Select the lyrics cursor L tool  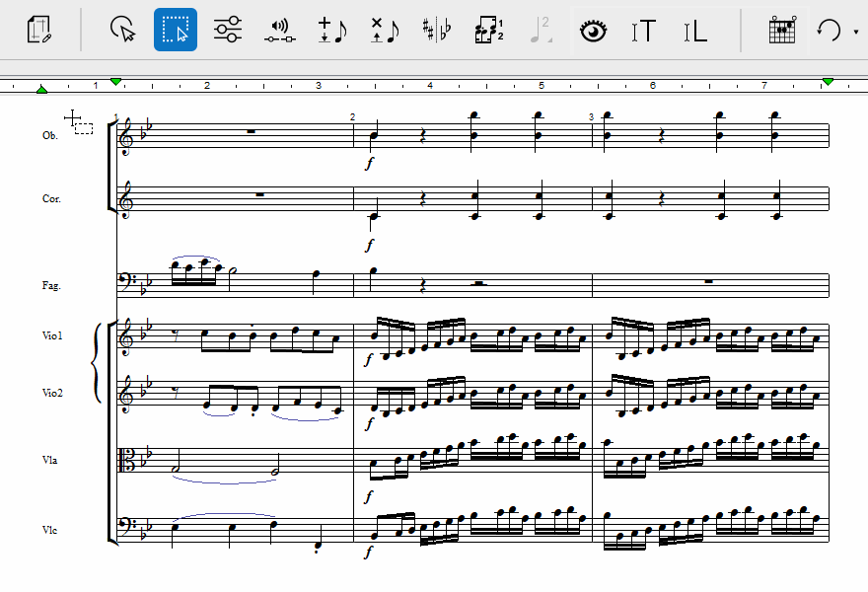(695, 31)
